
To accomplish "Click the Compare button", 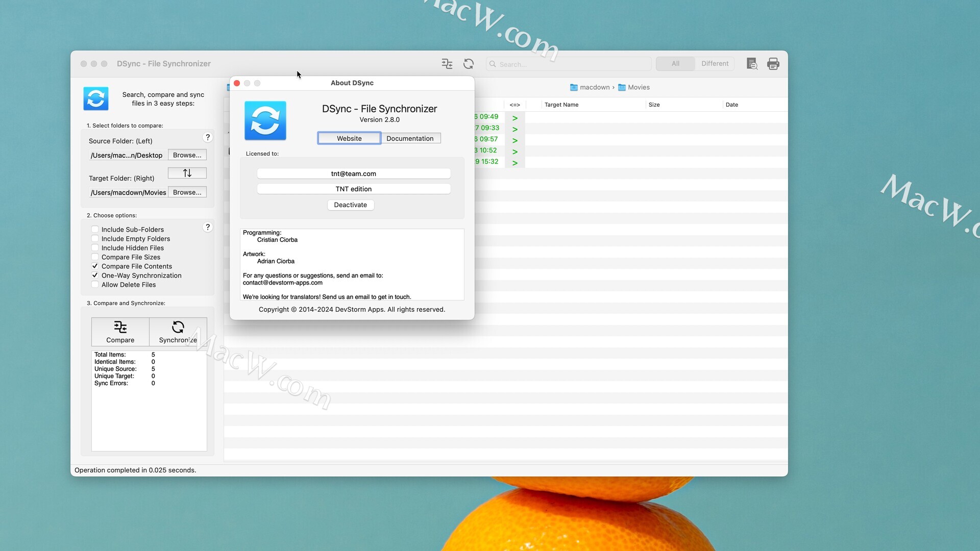I will click(120, 332).
